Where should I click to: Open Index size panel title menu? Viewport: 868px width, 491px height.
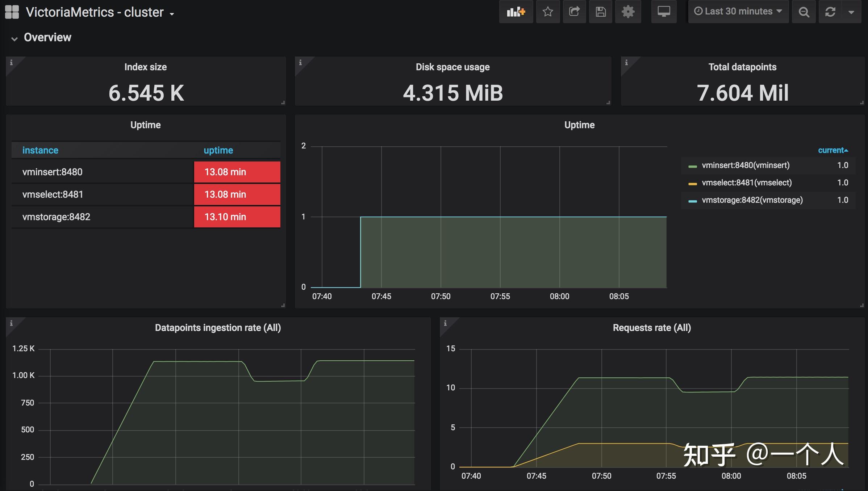(x=145, y=67)
